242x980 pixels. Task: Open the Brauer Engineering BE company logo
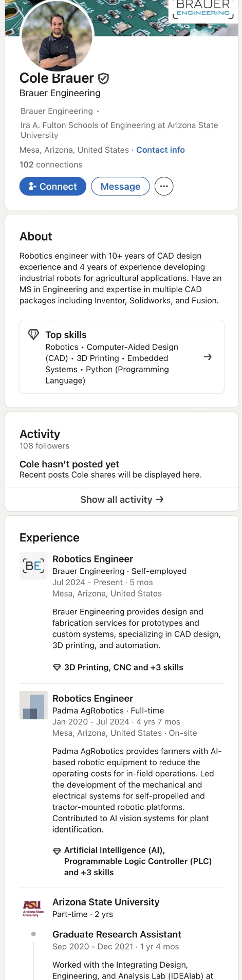tap(33, 566)
